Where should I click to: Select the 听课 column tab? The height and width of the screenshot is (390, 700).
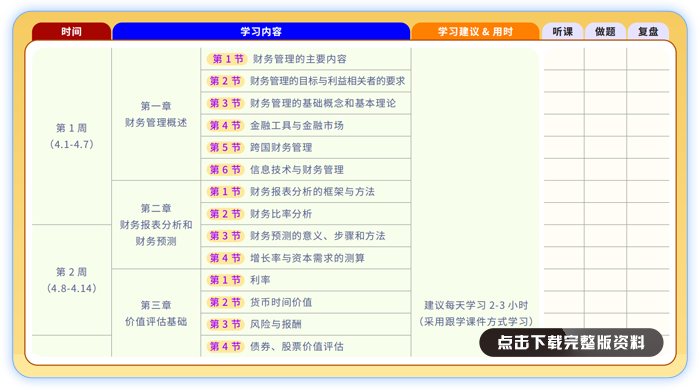[x=562, y=32]
